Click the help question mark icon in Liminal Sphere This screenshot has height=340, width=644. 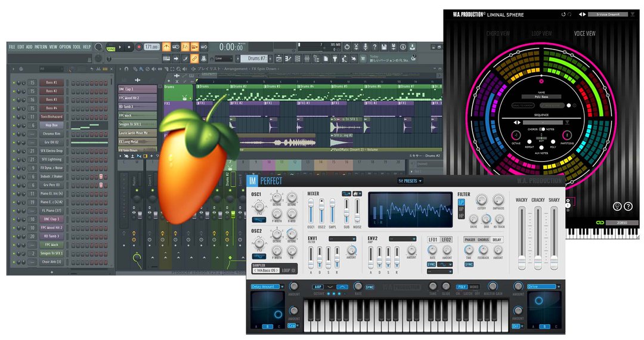click(x=628, y=206)
